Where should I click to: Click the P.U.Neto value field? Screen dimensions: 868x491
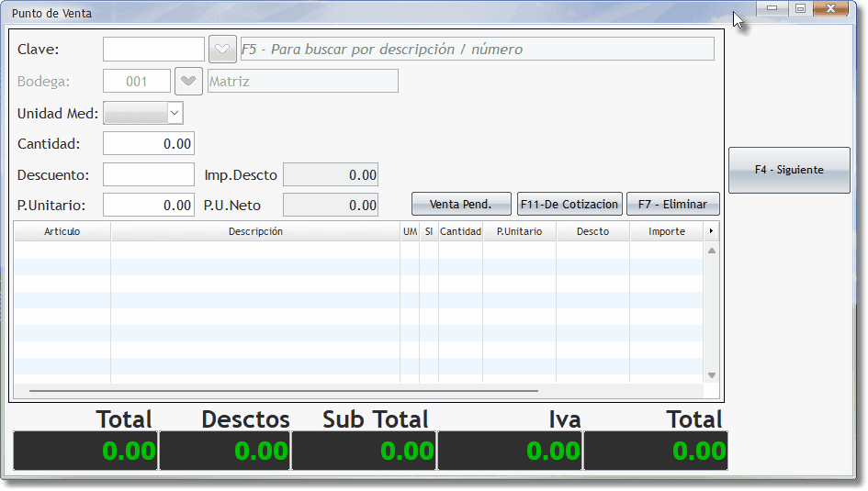[331, 206]
